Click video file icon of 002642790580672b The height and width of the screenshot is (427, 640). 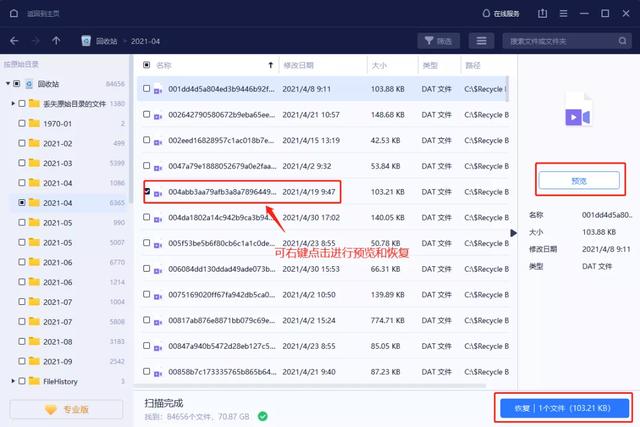point(158,116)
